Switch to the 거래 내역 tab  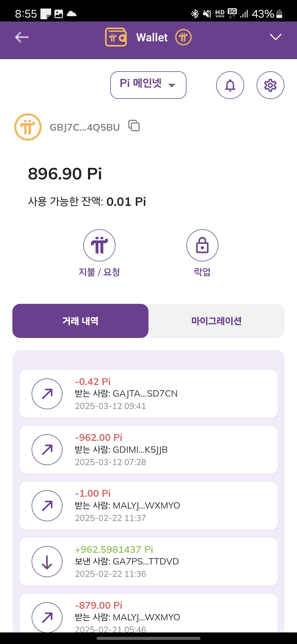pos(80,321)
